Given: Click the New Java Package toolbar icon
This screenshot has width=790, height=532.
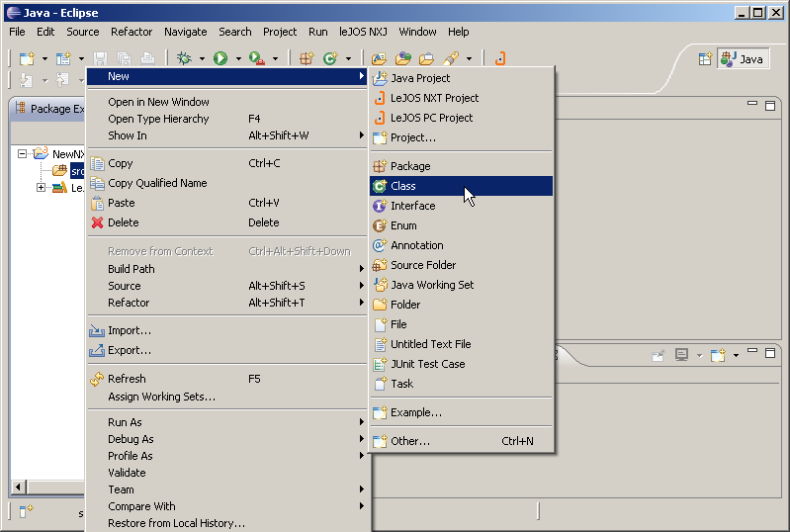Looking at the screenshot, I should 307,58.
